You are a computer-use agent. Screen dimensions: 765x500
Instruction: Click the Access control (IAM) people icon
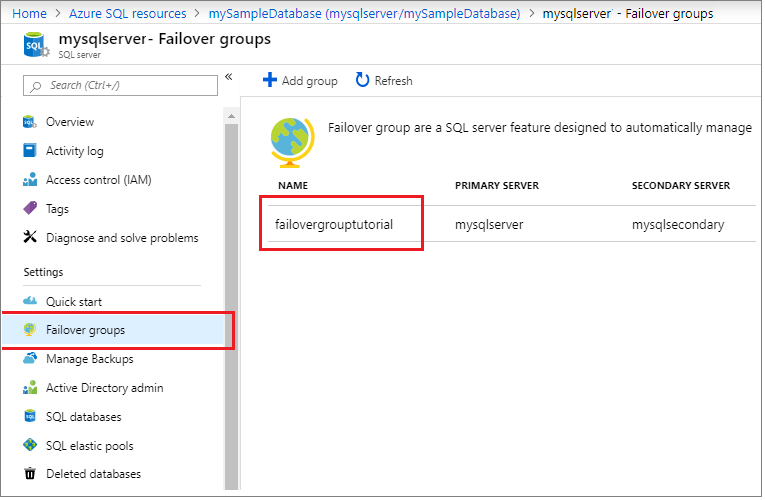pos(30,180)
